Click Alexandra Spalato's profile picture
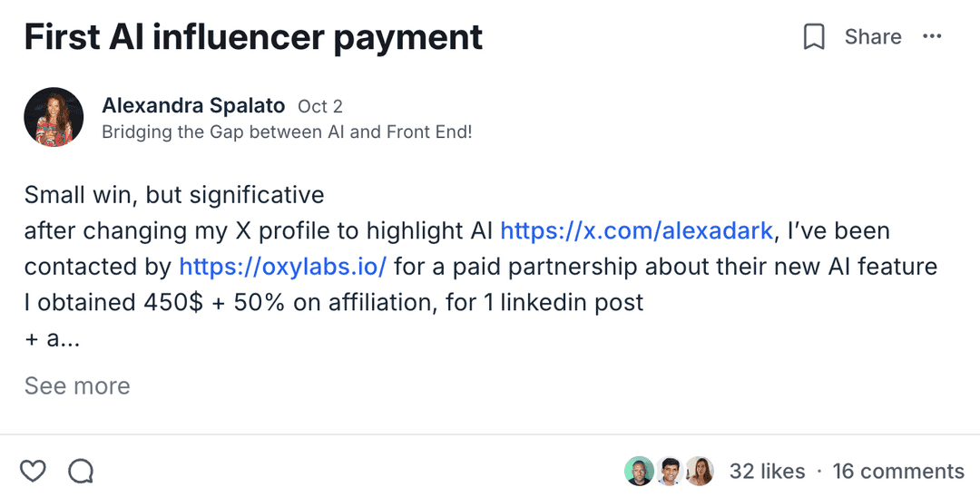The image size is (980, 497). tap(54, 118)
